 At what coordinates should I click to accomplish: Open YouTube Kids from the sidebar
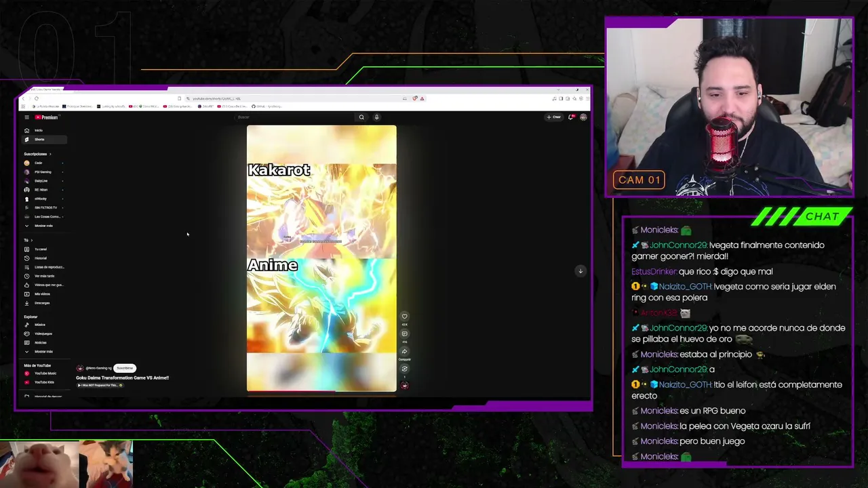pyautogui.click(x=44, y=382)
